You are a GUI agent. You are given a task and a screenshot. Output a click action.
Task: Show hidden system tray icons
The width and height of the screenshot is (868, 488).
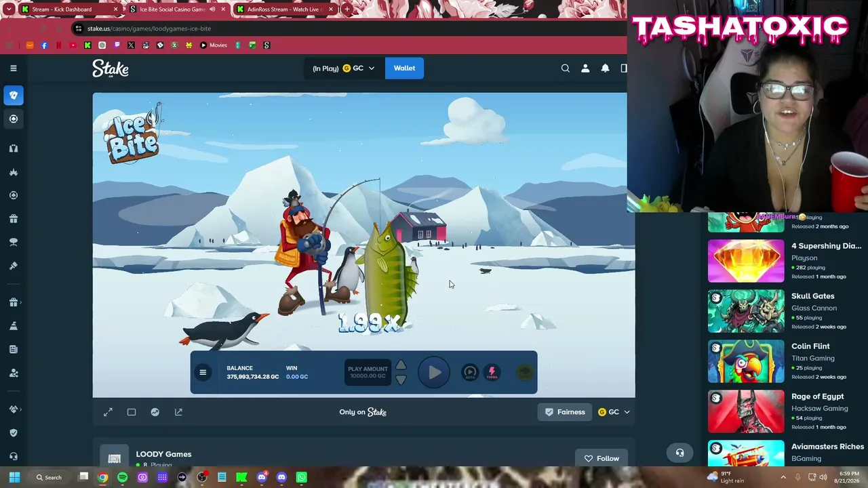click(783, 477)
